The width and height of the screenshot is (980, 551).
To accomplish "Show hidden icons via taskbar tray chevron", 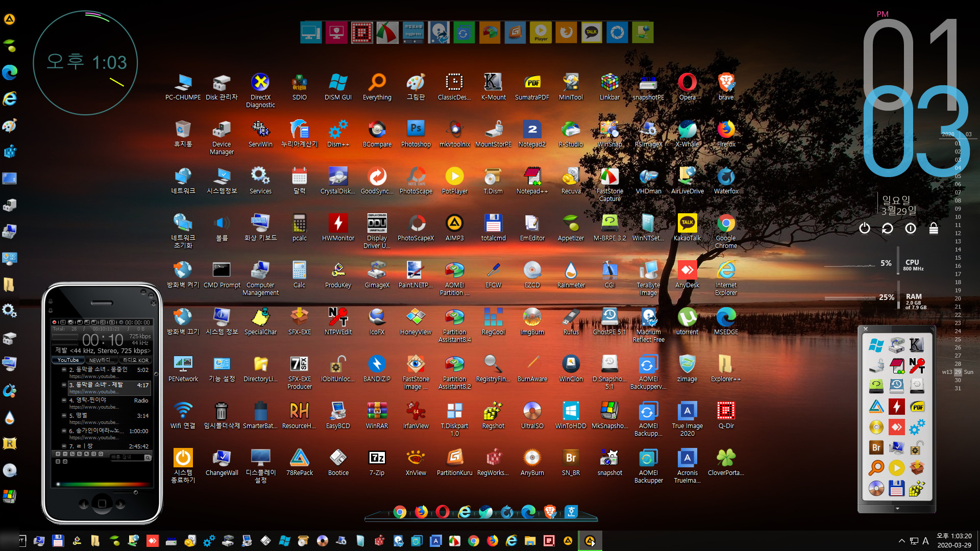I will point(901,541).
